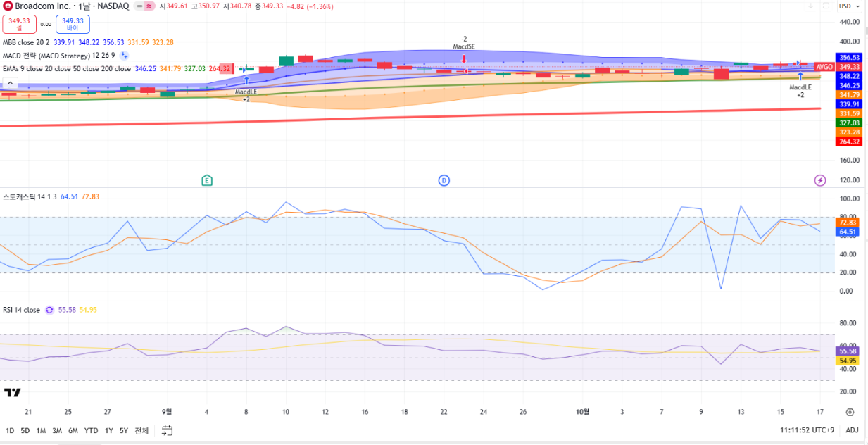Click the red 264.32 price scale label
Viewport: 868px width, 445px height.
coord(850,142)
